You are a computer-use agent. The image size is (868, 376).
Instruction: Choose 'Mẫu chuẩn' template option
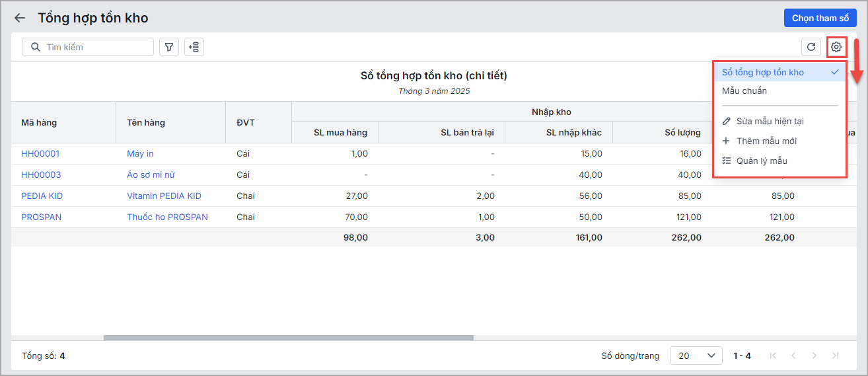pos(744,91)
